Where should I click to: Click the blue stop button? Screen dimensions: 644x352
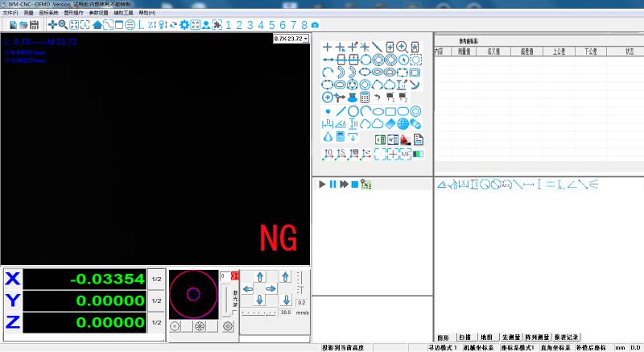pos(354,184)
